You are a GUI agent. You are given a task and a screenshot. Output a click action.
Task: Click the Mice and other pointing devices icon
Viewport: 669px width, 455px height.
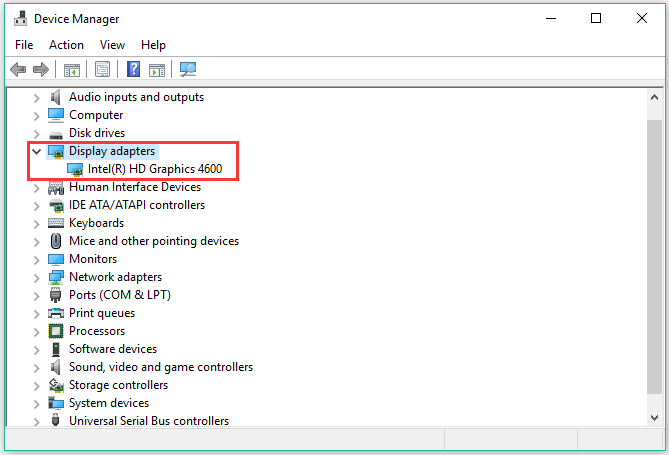pos(56,241)
